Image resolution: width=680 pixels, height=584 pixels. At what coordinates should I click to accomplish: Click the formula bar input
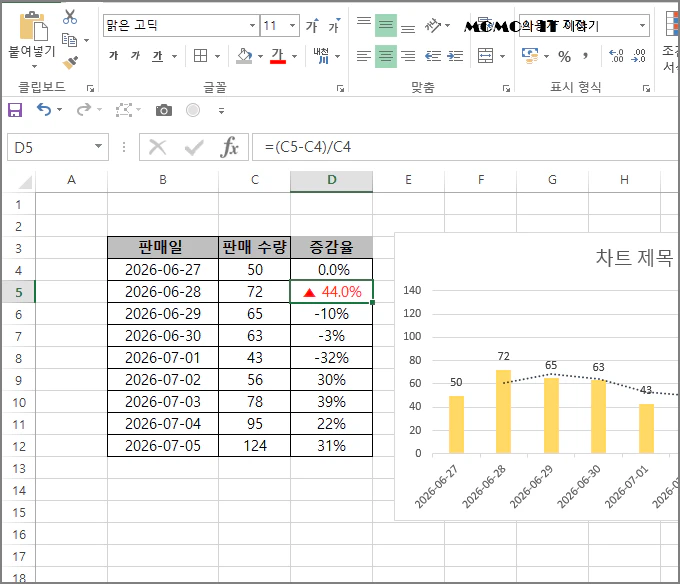coord(466,147)
